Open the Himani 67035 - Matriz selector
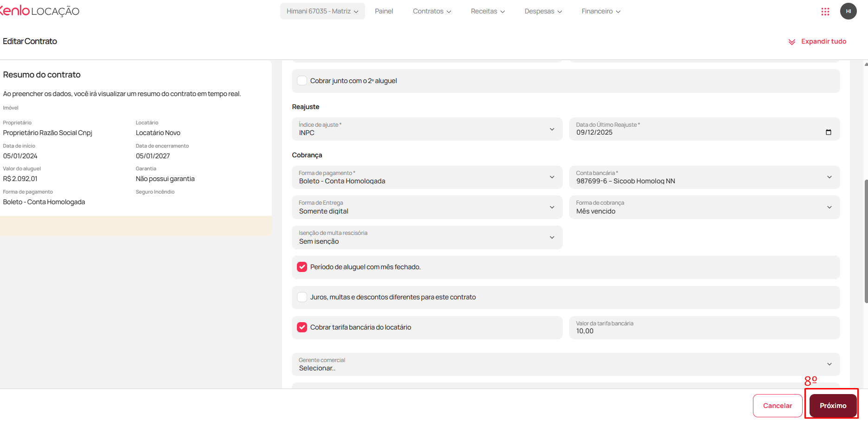868x421 pixels. pos(322,11)
